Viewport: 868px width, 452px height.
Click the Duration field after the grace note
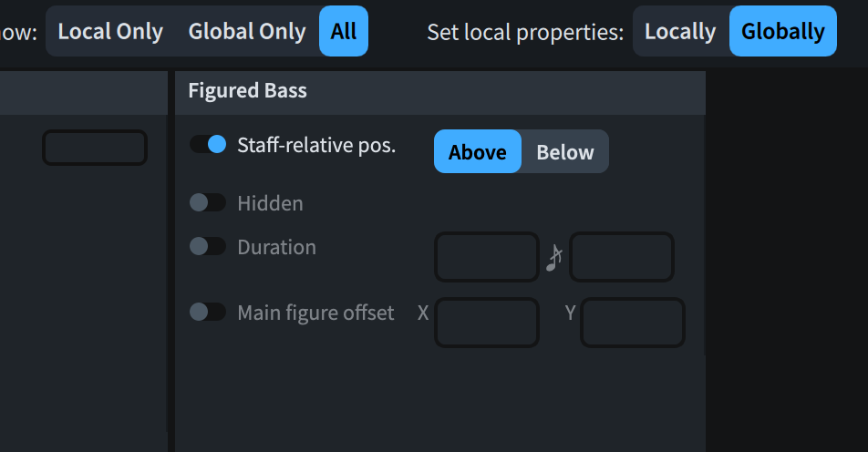[622, 257]
